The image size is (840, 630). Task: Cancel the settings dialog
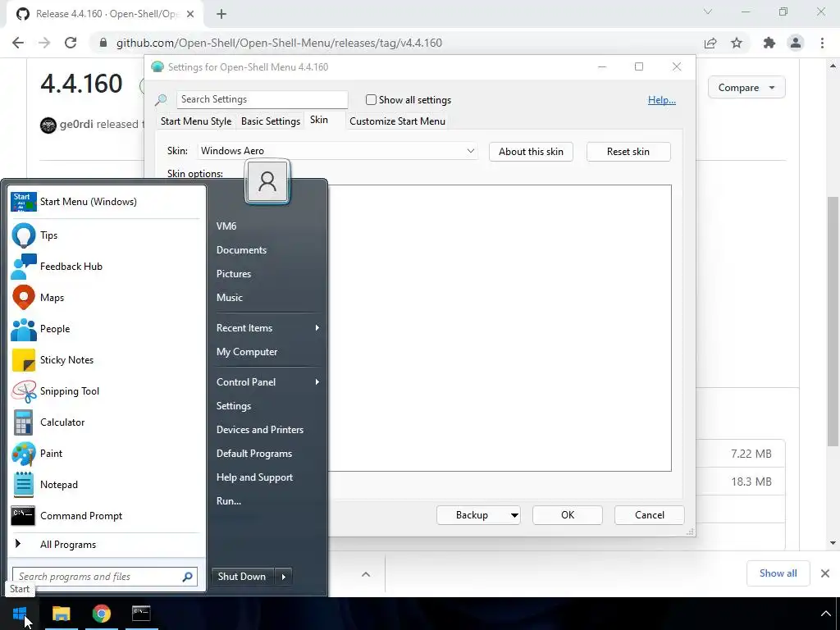(x=650, y=515)
